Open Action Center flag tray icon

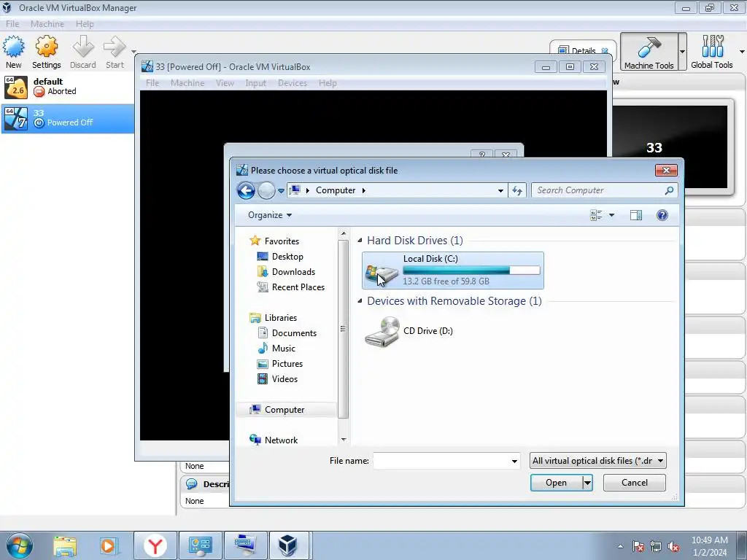point(638,547)
